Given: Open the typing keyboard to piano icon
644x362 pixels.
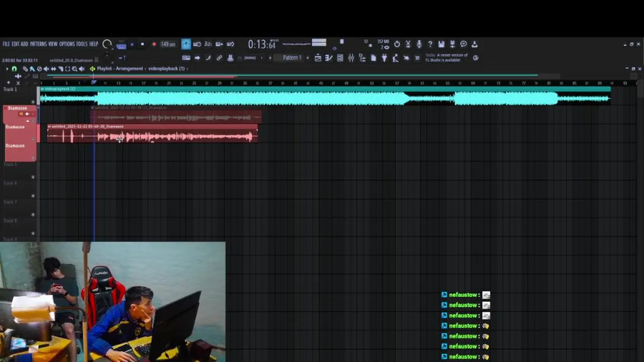Looking at the screenshot, I should click(x=186, y=58).
